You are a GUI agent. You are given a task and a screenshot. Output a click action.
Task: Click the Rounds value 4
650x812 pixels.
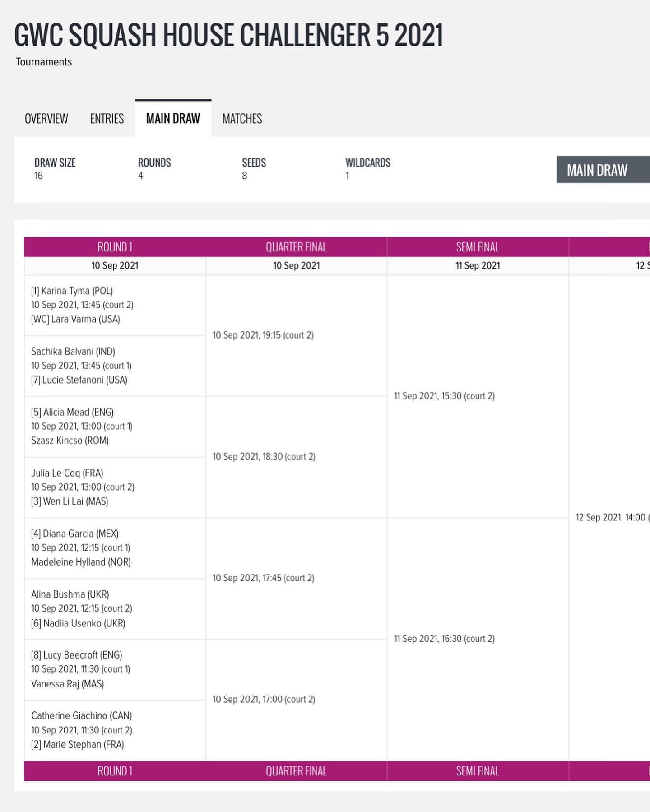coord(141,176)
